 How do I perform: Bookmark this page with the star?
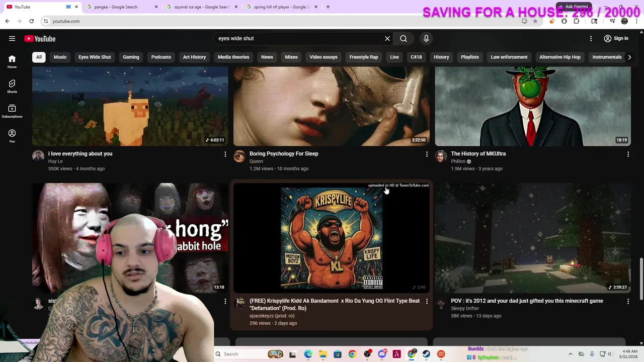point(535,21)
